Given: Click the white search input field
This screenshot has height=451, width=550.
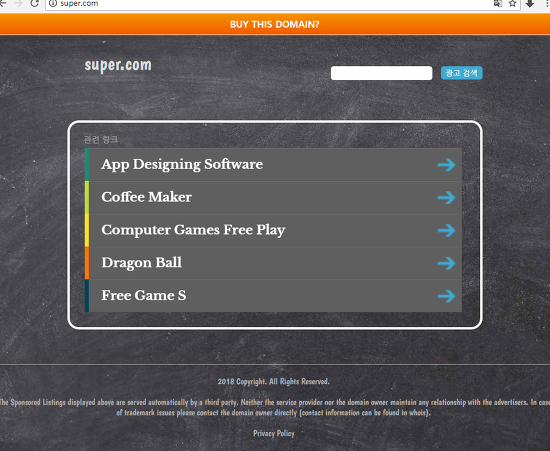Looking at the screenshot, I should (x=381, y=73).
